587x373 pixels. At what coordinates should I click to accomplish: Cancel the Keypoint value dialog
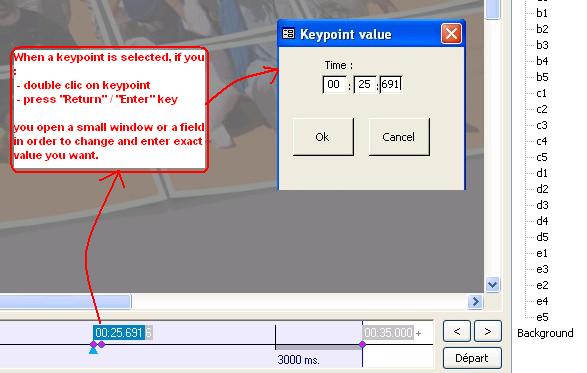coord(399,137)
